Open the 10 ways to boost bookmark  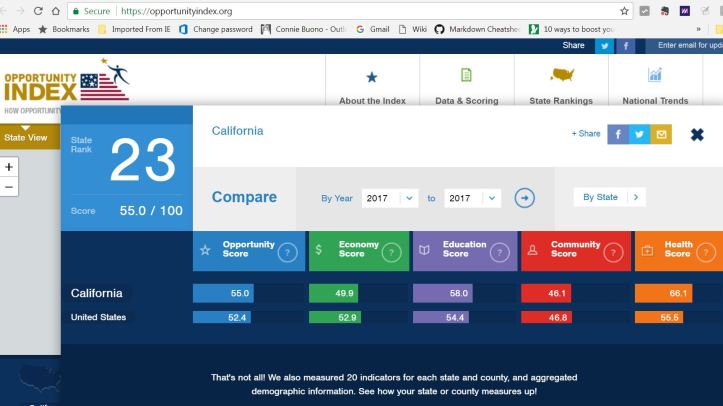pos(572,29)
